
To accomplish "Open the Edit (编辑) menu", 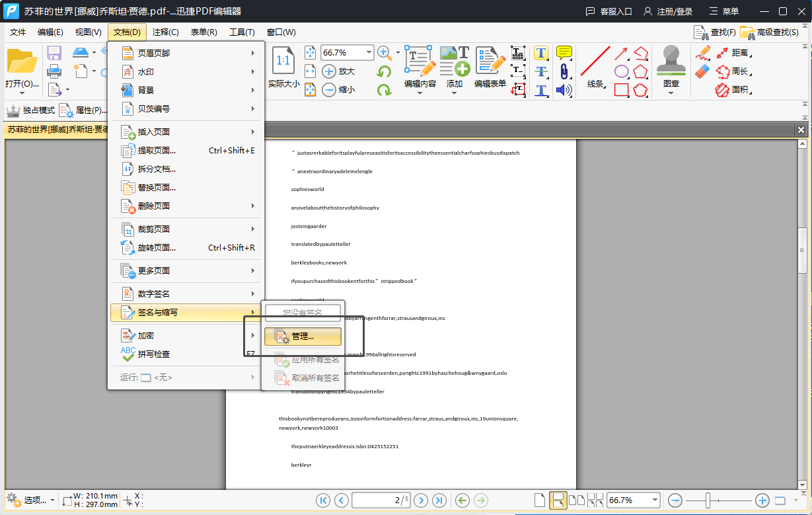I will click(50, 32).
